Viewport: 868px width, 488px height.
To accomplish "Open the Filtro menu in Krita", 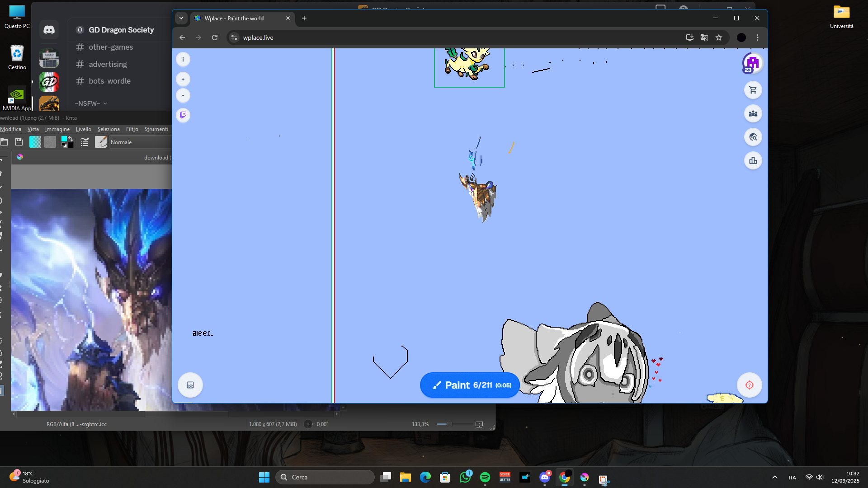I will click(132, 129).
